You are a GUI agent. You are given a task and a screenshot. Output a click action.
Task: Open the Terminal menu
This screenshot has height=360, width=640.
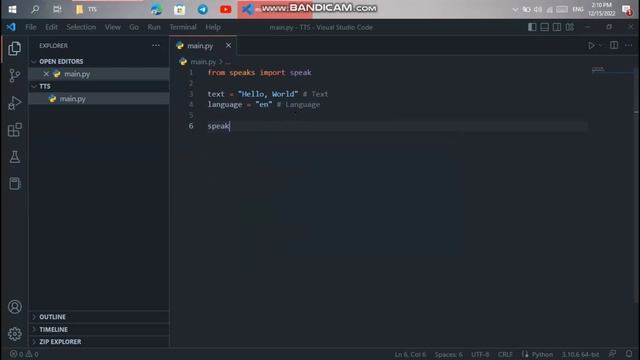[183, 27]
